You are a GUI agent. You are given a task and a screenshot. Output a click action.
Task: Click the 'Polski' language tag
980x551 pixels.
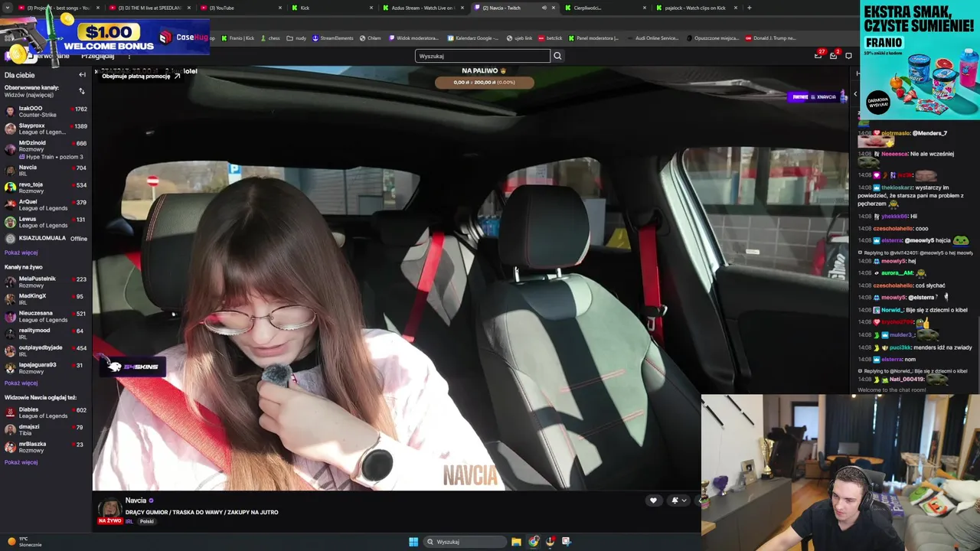pos(147,522)
